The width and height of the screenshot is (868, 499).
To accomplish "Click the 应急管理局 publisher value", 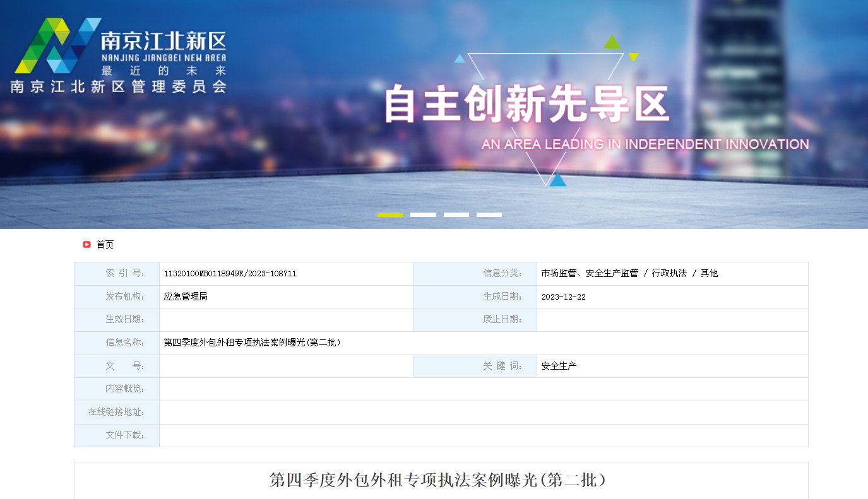I will (x=186, y=296).
